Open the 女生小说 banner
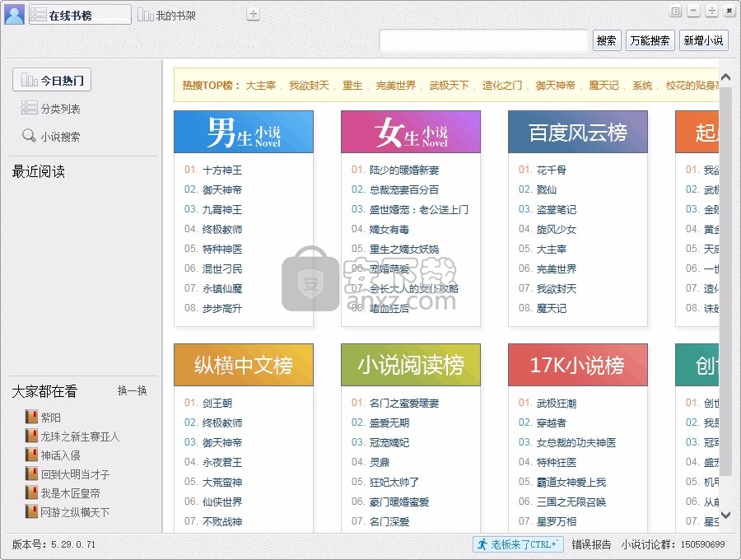The image size is (741, 560). point(411,132)
